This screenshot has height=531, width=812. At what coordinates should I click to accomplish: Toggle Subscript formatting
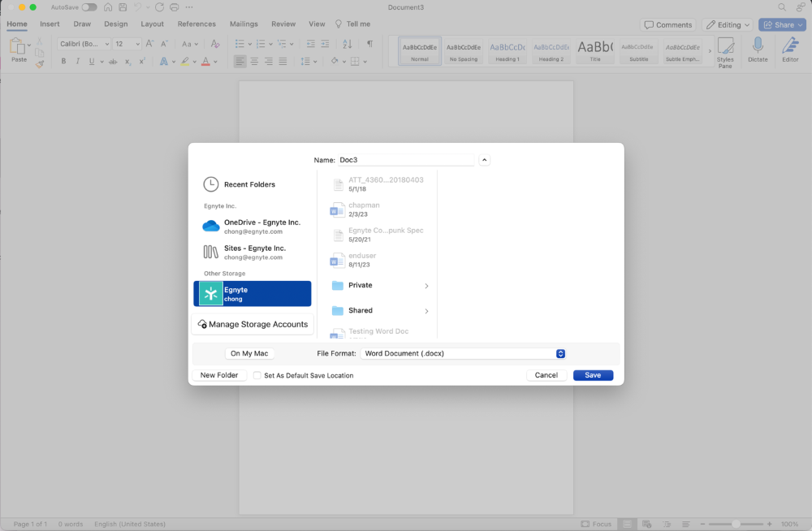point(127,62)
